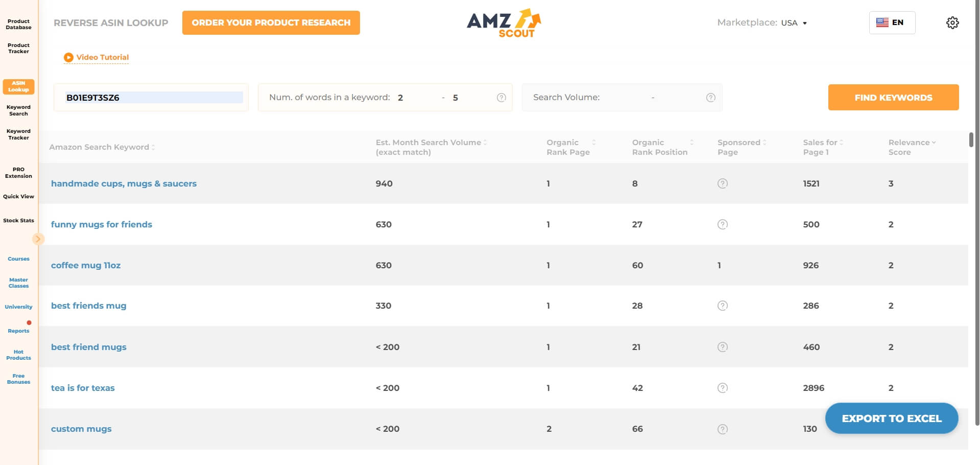Image resolution: width=980 pixels, height=465 pixels.
Task: Play the Video Tutorial icon
Action: [68, 57]
